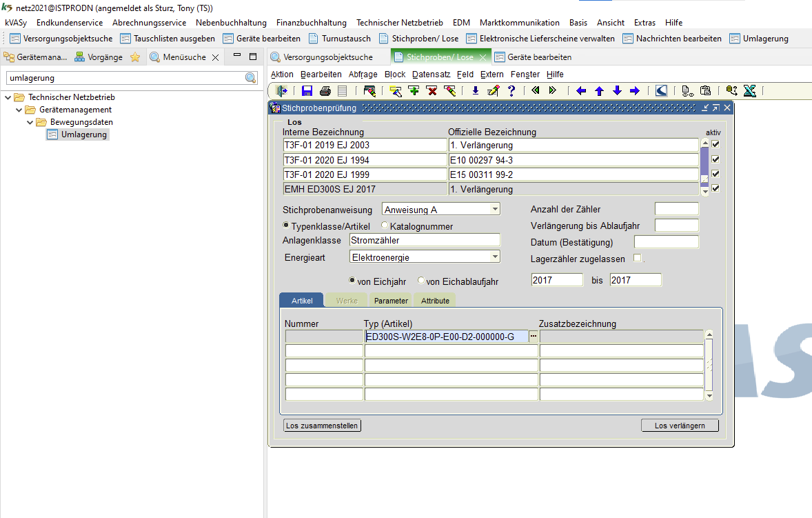Click the Excel export icon
This screenshot has height=518, width=812.
(x=750, y=90)
